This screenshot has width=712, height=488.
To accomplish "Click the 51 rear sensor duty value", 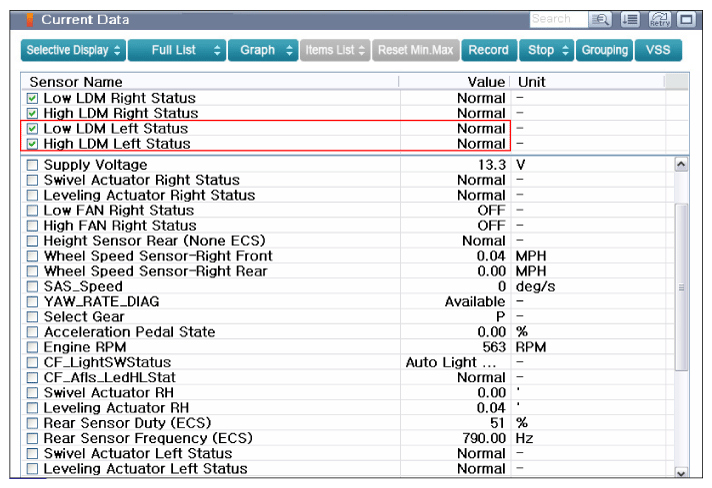I will pyautogui.click(x=498, y=423).
